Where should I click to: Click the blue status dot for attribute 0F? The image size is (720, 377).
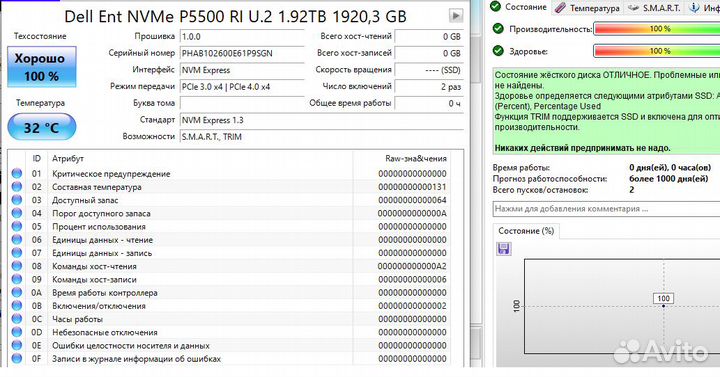tap(17, 358)
